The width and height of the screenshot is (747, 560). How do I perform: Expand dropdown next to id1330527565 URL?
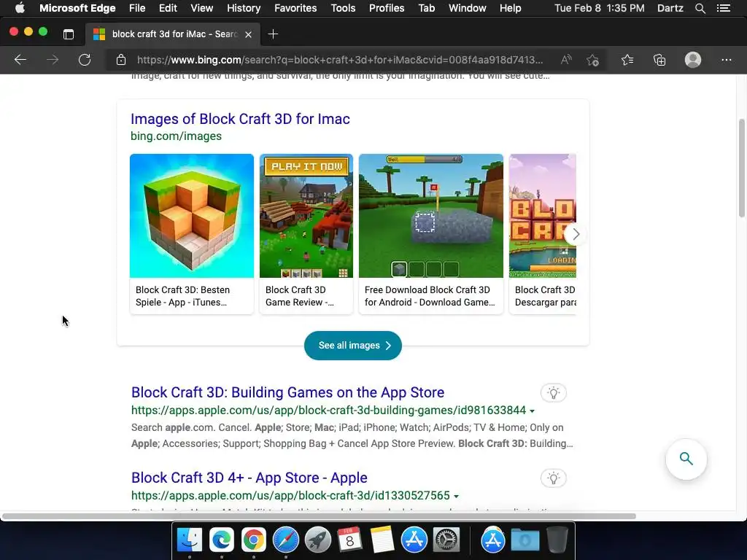click(456, 496)
